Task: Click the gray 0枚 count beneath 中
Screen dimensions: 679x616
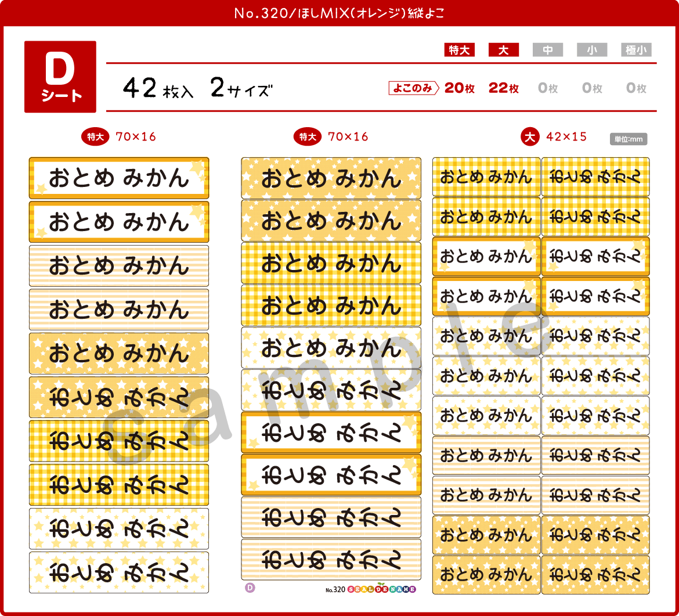Action: pyautogui.click(x=548, y=88)
